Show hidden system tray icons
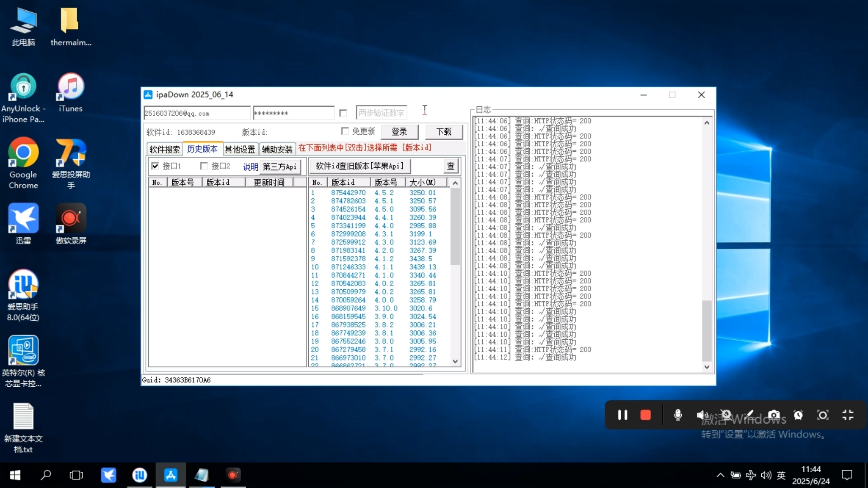 (x=720, y=475)
